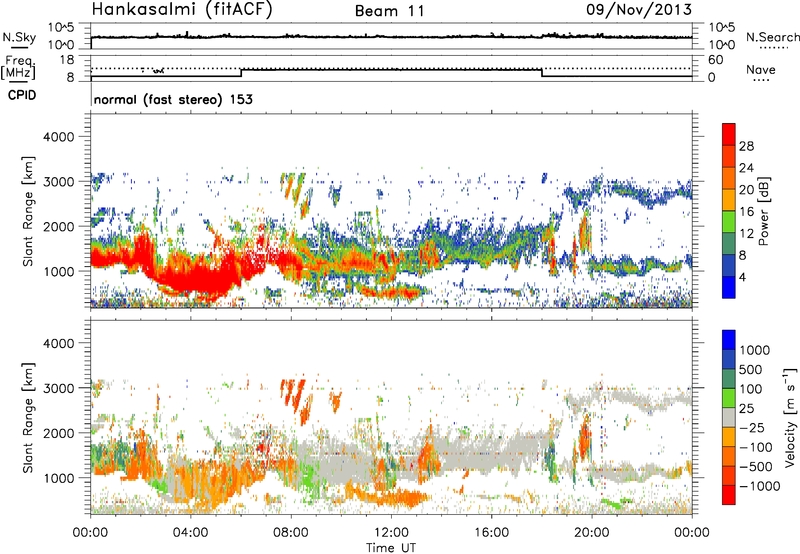Image resolution: width=800 pixels, height=554 pixels.
Task: Click the "Velocity [m s-1]" colorbar title
Action: [x=789, y=417]
